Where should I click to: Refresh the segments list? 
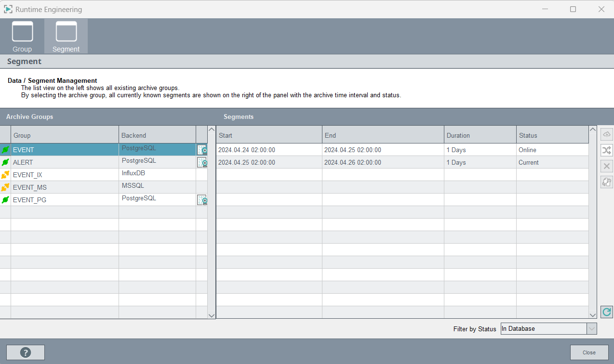tap(606, 312)
